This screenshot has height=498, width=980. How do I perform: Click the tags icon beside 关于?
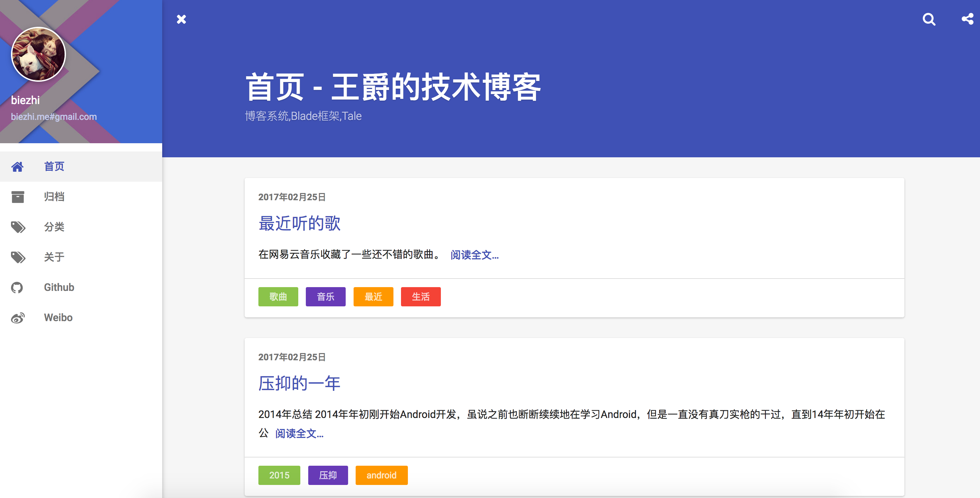pos(18,257)
